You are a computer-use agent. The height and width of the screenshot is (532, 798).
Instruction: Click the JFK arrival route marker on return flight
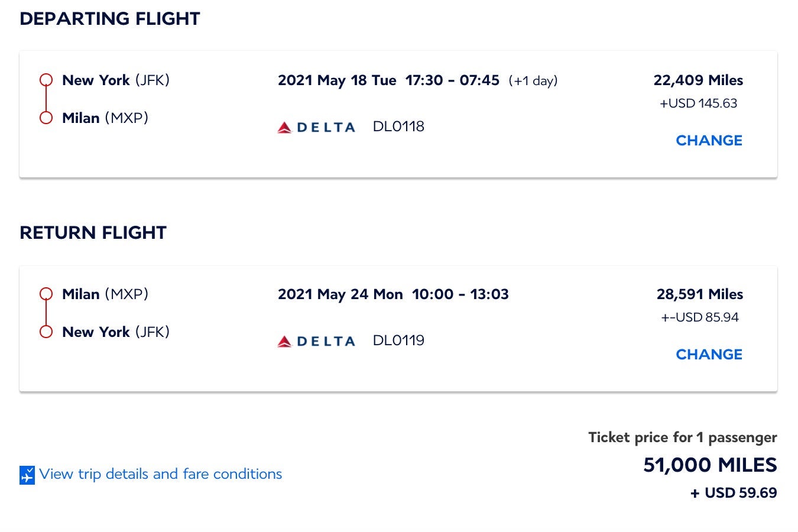tap(46, 332)
